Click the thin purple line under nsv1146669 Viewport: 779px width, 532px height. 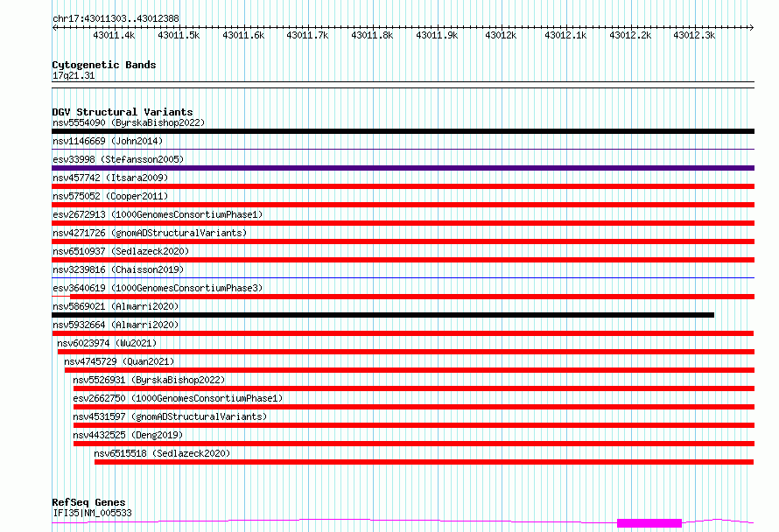403,149
